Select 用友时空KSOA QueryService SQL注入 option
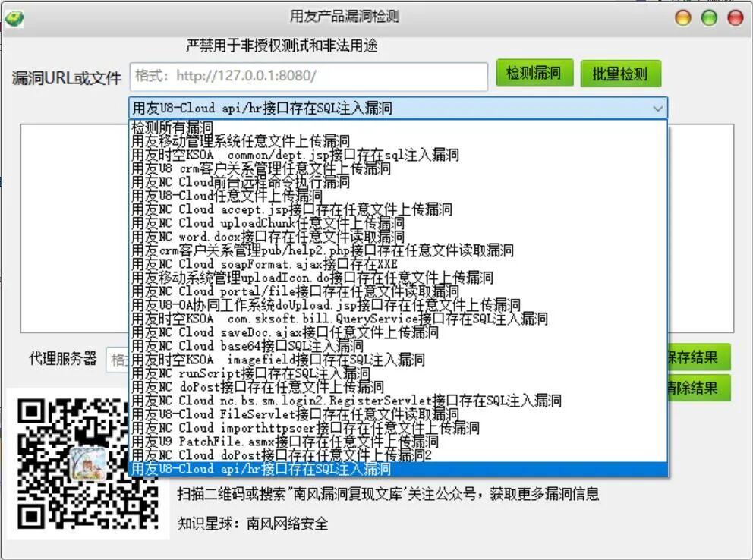 point(398,319)
